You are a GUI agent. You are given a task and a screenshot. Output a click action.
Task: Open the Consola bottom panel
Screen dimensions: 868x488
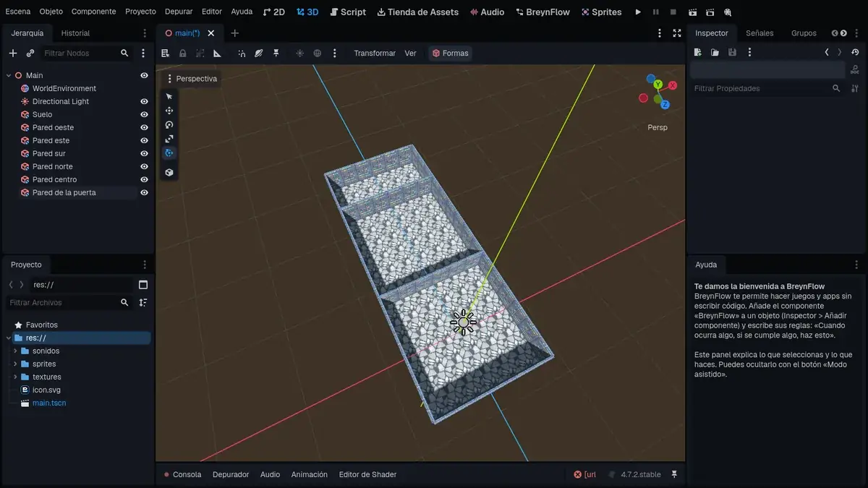pos(182,474)
